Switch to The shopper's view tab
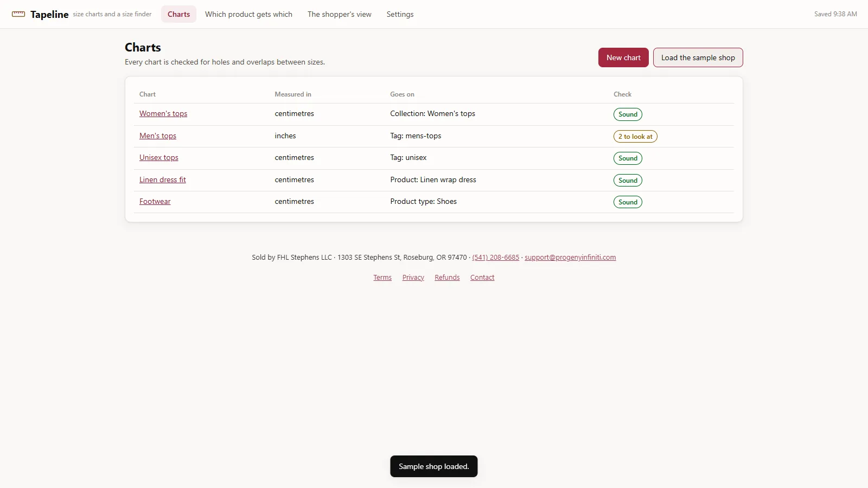 340,14
